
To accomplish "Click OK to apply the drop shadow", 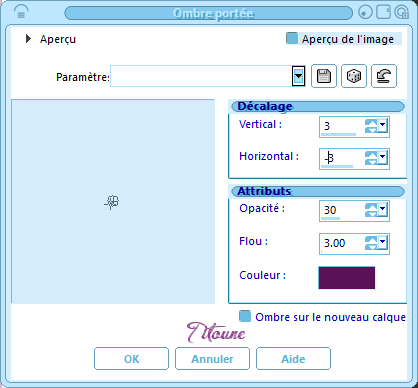I will 131,359.
